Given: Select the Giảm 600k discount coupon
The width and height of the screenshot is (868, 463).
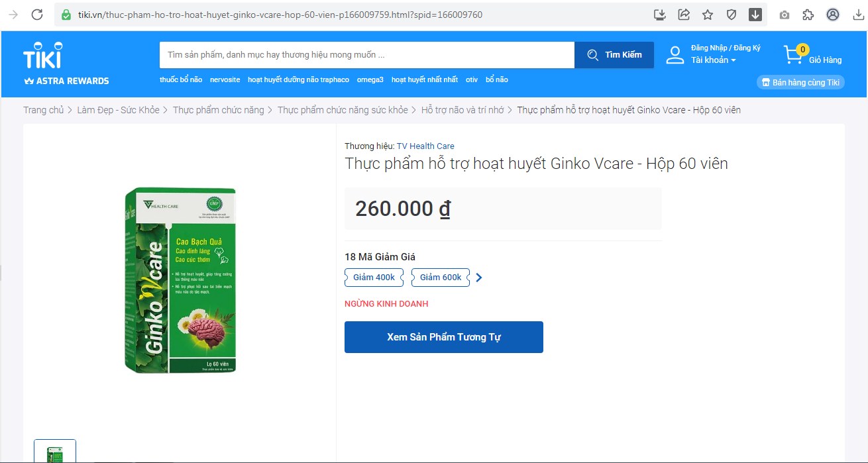Looking at the screenshot, I should tap(441, 278).
